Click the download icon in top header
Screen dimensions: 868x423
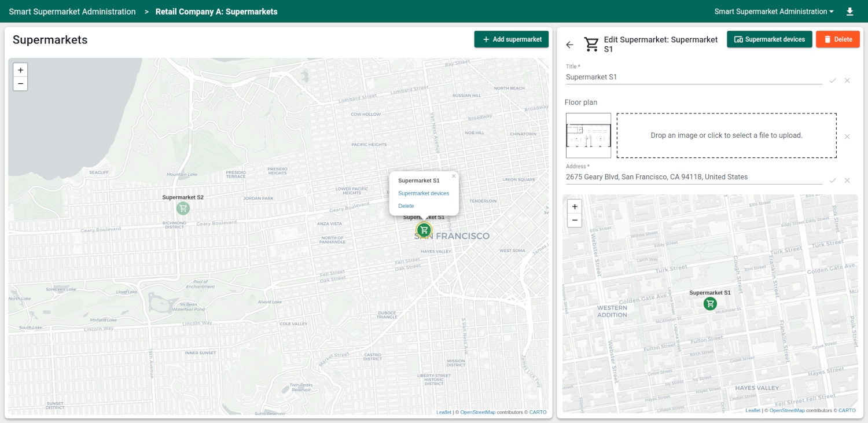(849, 12)
